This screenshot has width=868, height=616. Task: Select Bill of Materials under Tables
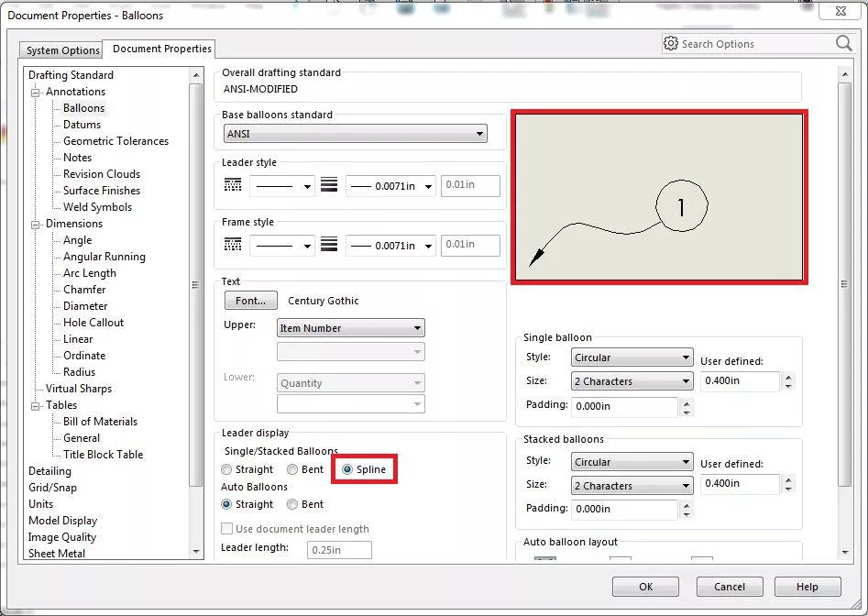click(x=100, y=421)
